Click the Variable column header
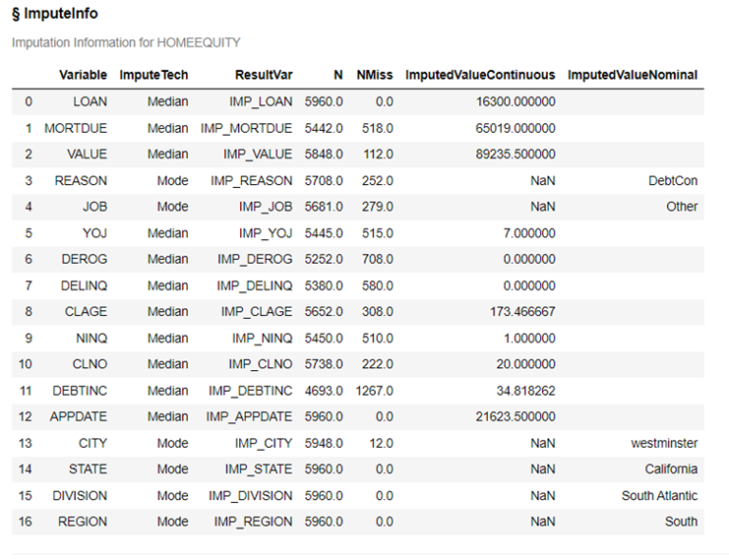Screen dimensions: 729x560 83,75
